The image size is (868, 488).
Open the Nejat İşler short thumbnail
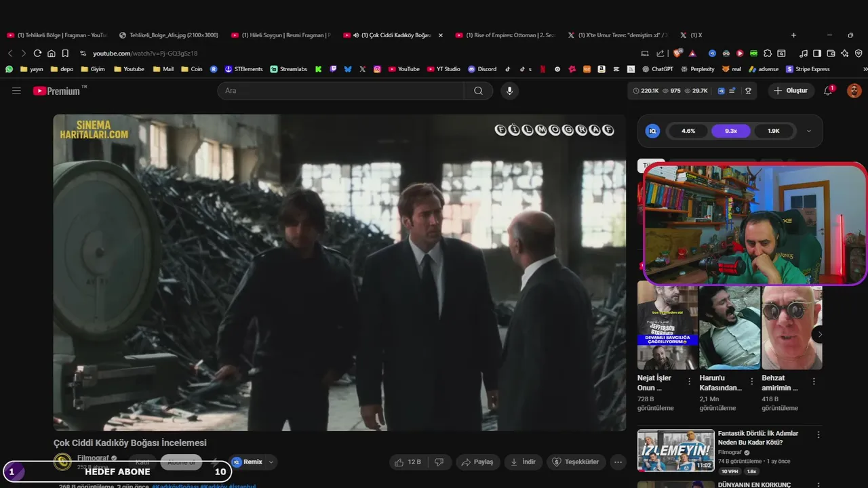tap(667, 326)
